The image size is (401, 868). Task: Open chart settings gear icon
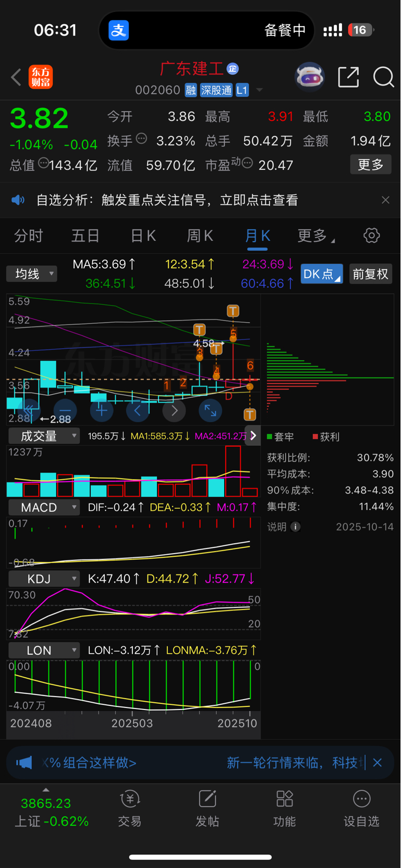(x=371, y=236)
